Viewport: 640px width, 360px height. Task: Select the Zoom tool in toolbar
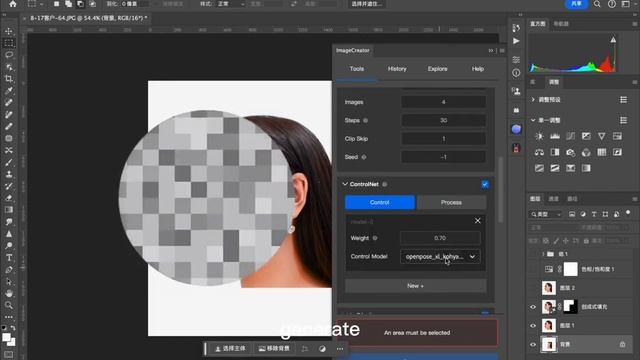(9, 305)
